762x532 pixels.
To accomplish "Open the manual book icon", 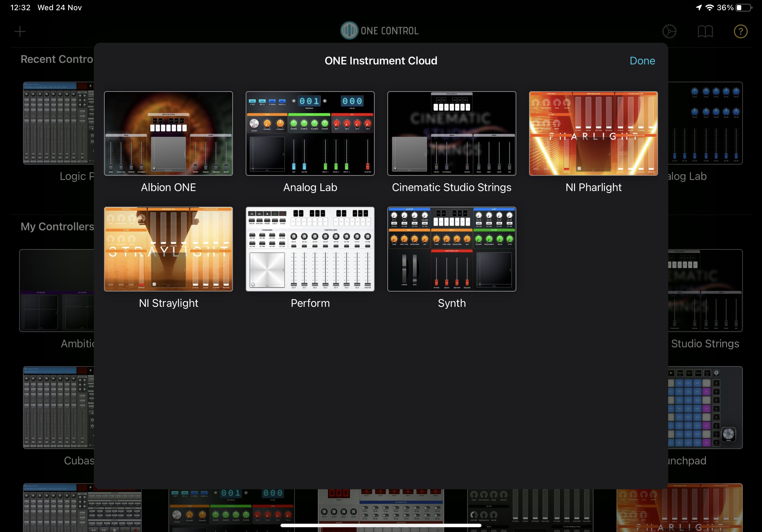I will coord(705,32).
